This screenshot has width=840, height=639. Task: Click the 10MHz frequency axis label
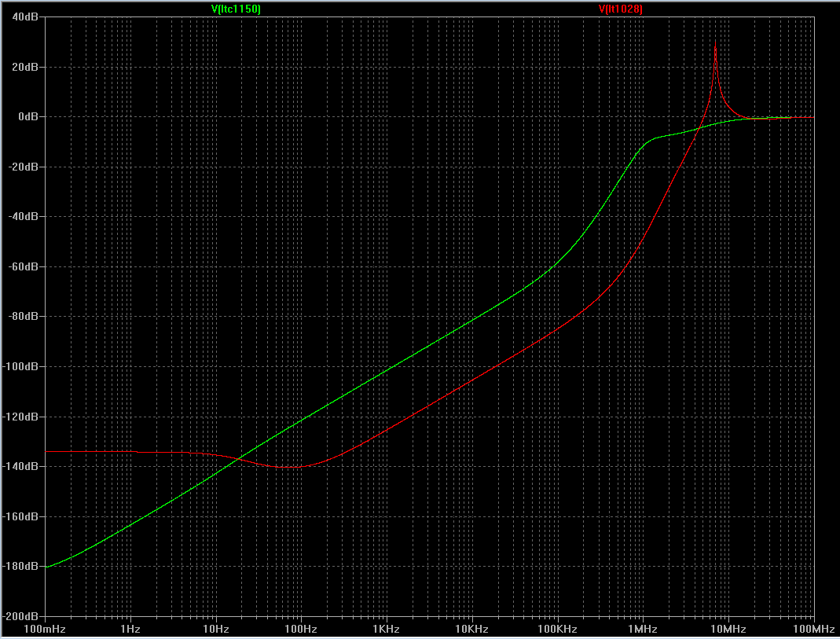(728, 630)
